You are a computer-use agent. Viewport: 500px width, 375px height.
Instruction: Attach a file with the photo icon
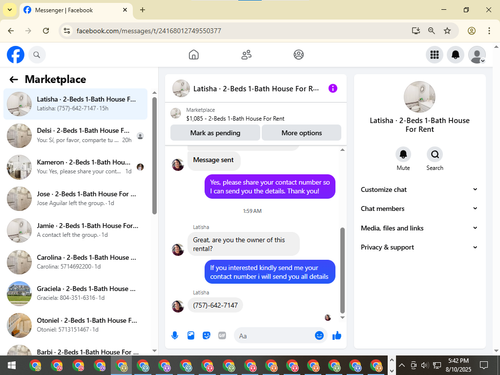(191, 335)
